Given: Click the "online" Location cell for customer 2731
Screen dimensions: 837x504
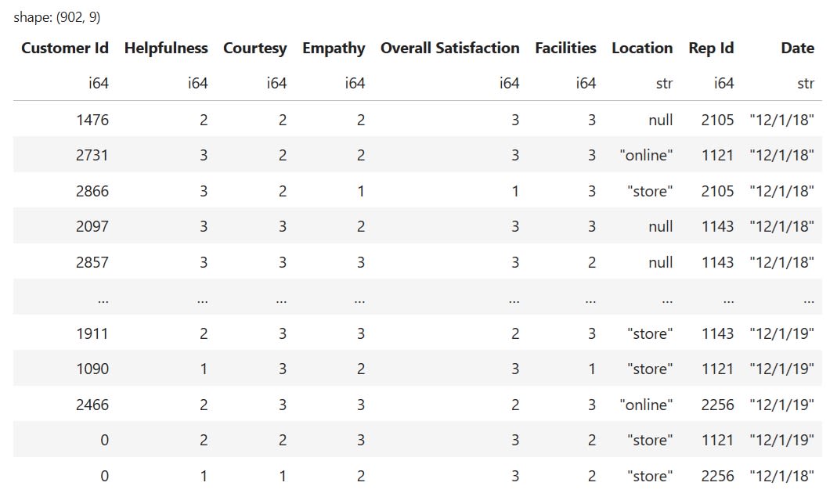Looking at the screenshot, I should [x=646, y=155].
